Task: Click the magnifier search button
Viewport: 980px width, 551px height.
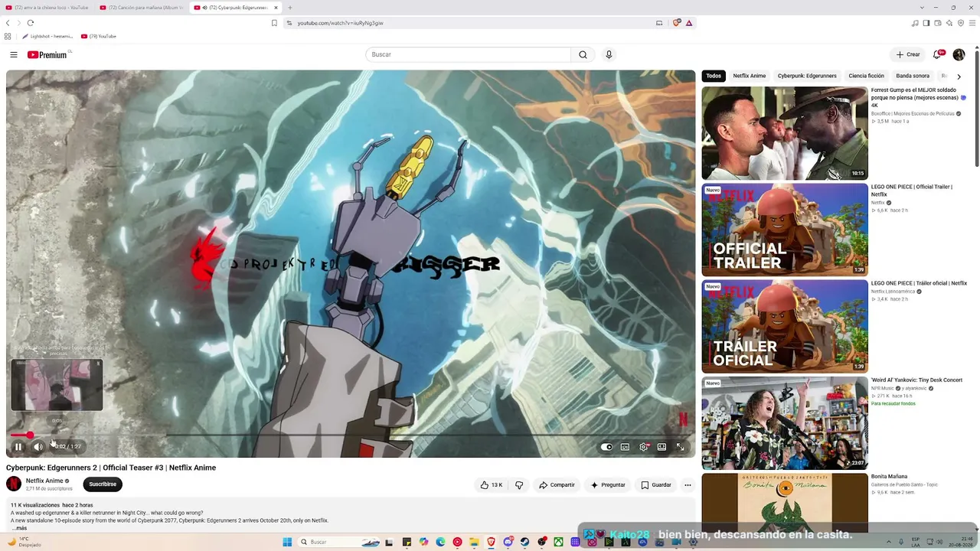Action: pyautogui.click(x=583, y=54)
